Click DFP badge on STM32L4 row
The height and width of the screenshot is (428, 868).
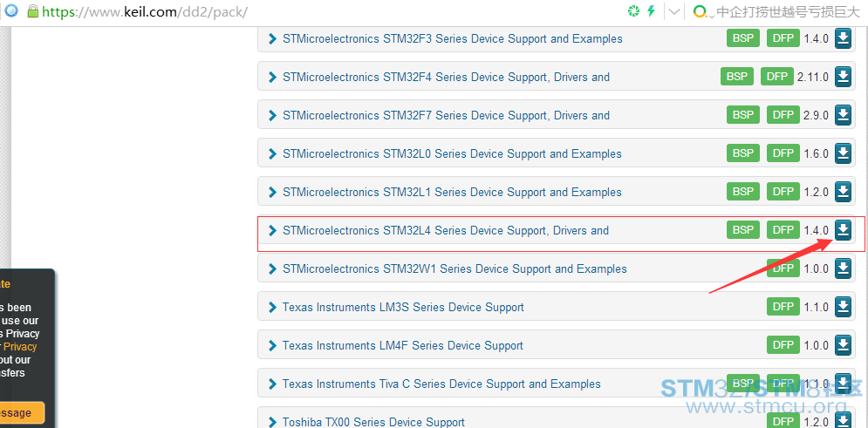coord(783,230)
